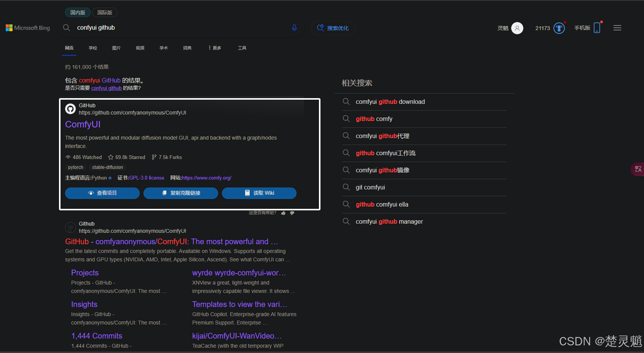Open the Insights sublink
The height and width of the screenshot is (353, 644).
pos(84,304)
